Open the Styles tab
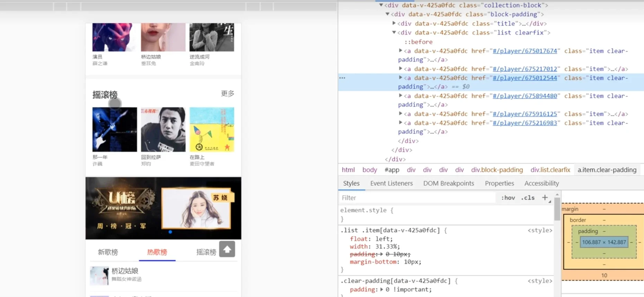 click(351, 183)
